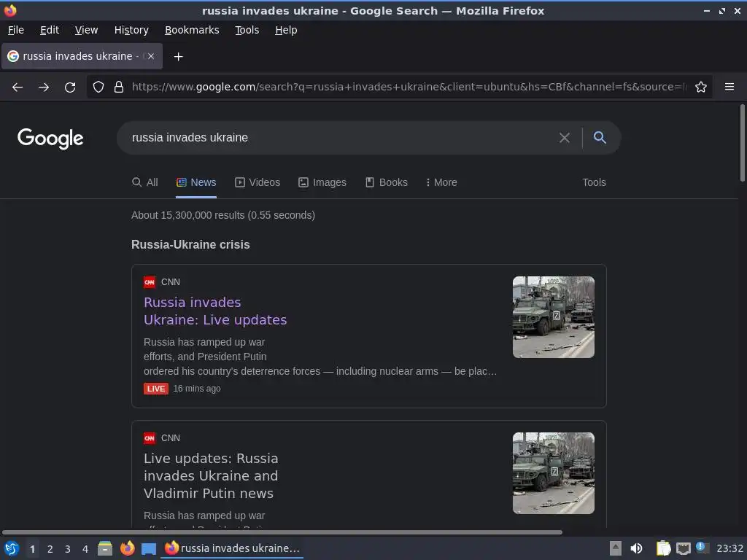Open the clipboard manager tray icon
The width and height of the screenshot is (747, 560).
[663, 548]
